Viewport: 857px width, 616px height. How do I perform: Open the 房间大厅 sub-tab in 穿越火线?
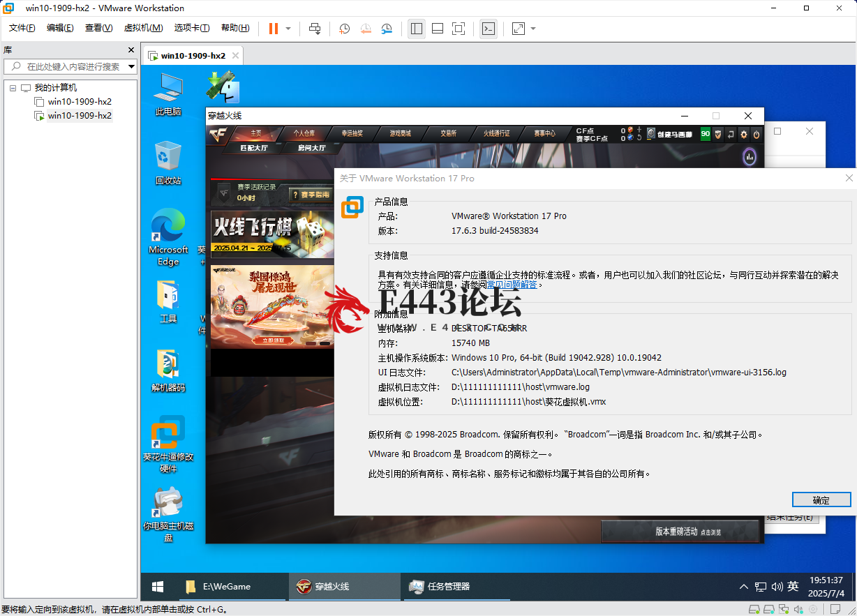pyautogui.click(x=311, y=148)
